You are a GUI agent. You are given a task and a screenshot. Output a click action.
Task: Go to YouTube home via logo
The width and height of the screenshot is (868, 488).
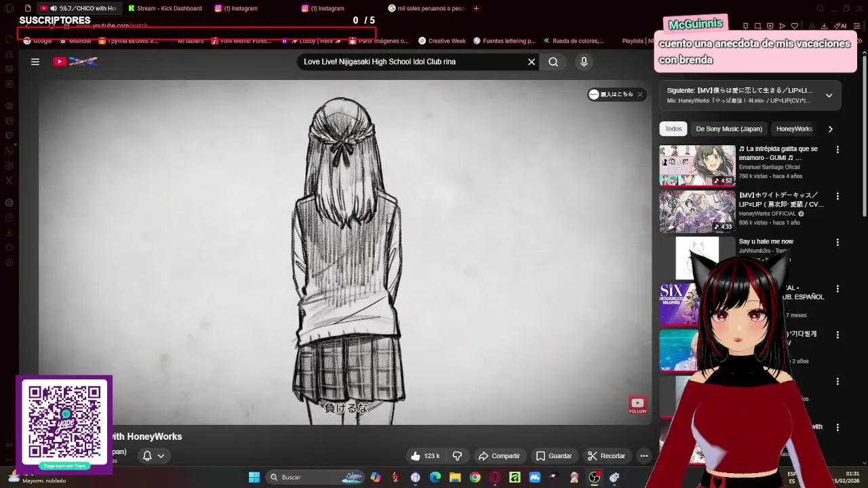pos(75,62)
